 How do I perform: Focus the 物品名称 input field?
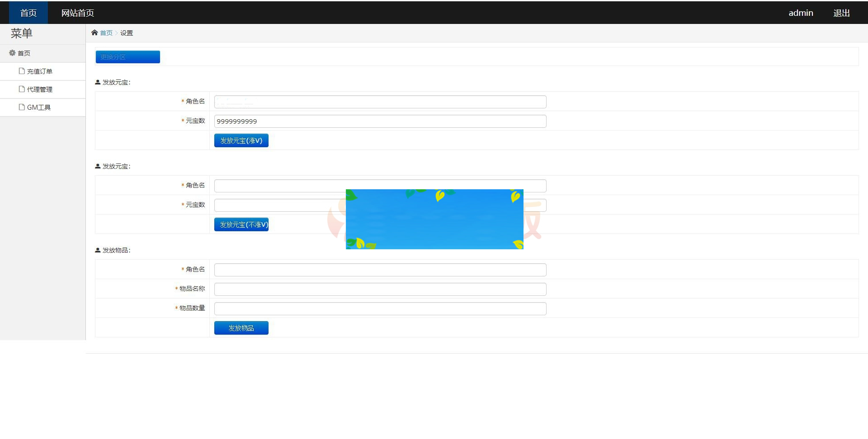(380, 289)
